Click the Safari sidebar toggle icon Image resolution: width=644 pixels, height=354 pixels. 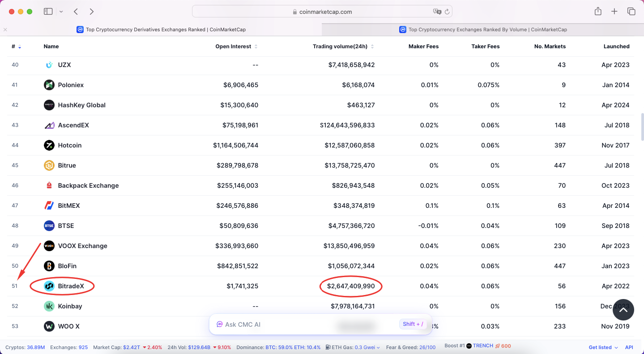[48, 12]
